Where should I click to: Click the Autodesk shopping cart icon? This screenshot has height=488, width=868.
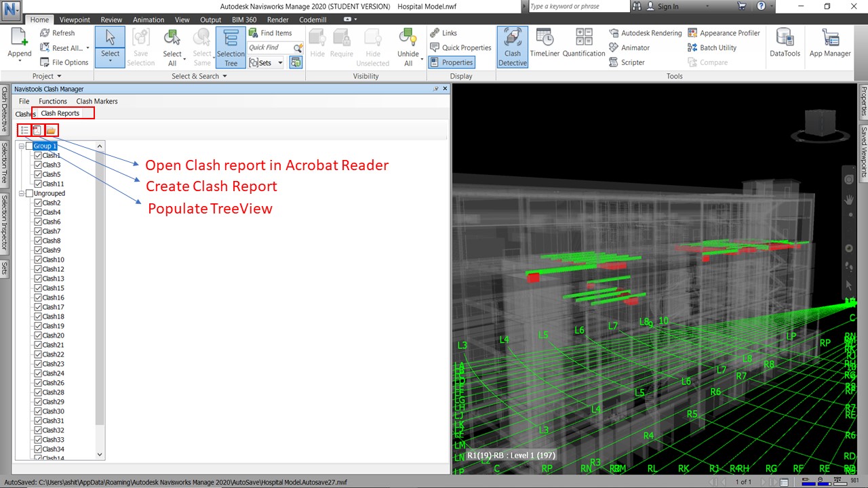tap(741, 6)
